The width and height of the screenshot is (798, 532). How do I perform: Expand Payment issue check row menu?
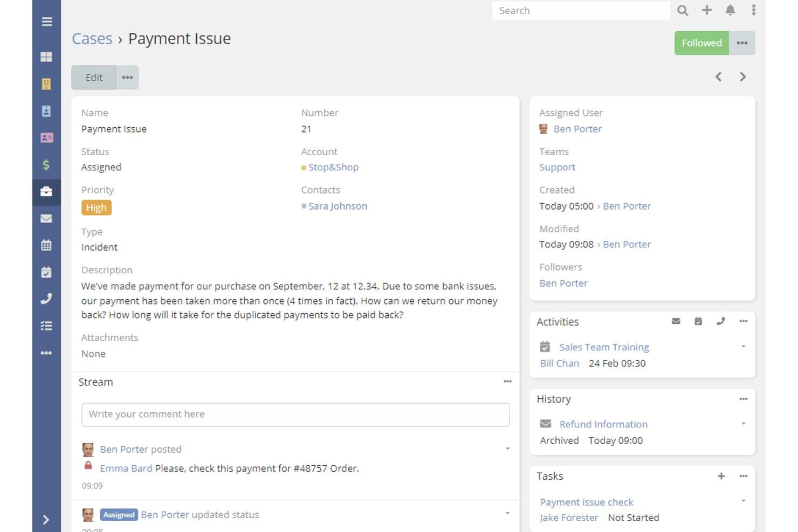click(x=744, y=501)
